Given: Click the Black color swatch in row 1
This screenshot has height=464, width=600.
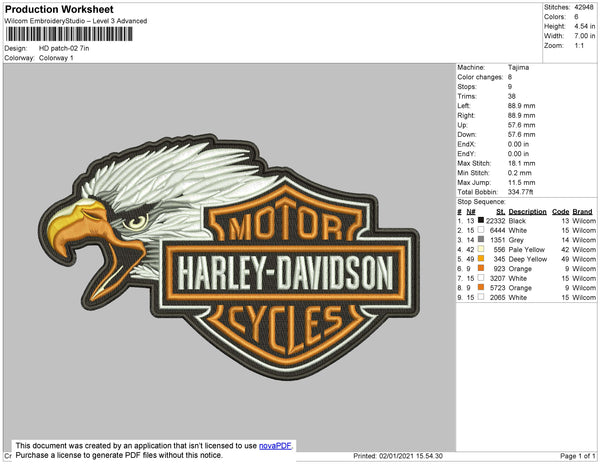Looking at the screenshot, I should point(481,220).
